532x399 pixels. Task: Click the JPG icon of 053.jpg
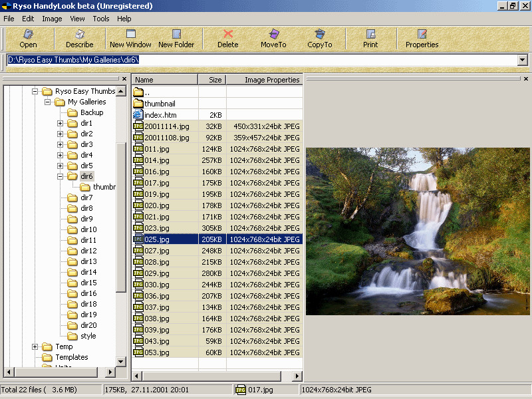138,352
